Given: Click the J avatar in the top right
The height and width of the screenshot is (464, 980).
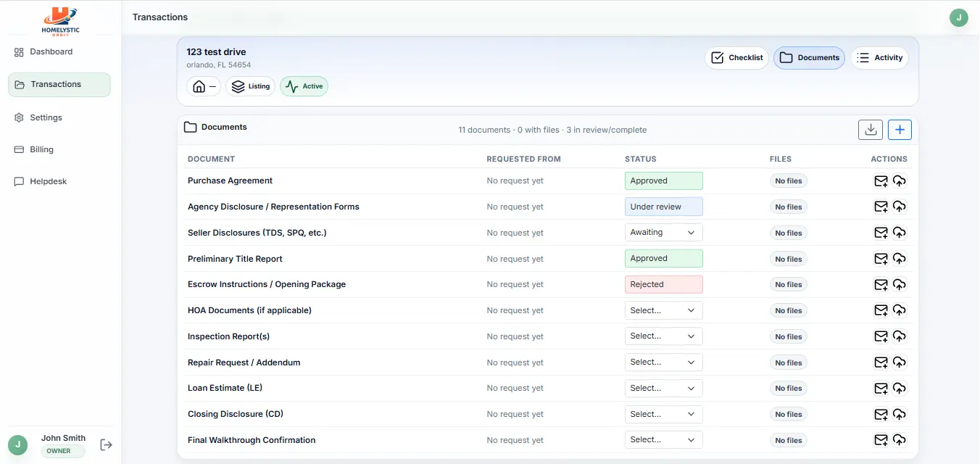Looking at the screenshot, I should [958, 17].
